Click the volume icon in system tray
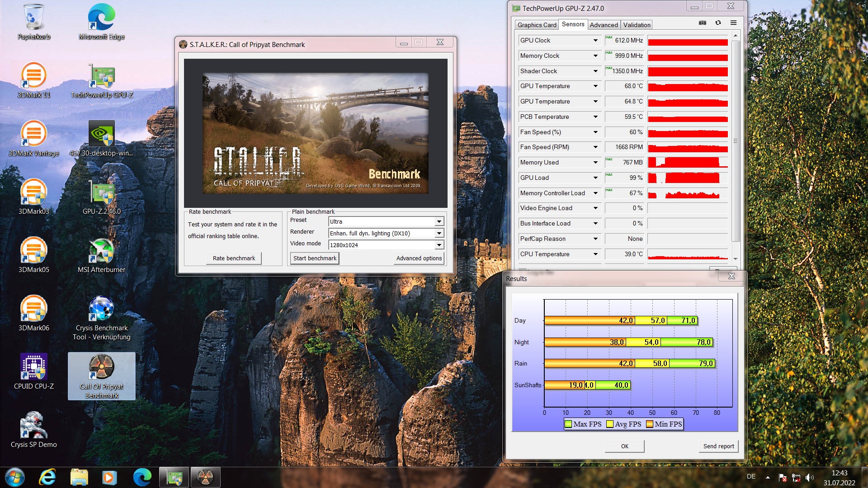Image resolution: width=868 pixels, height=488 pixels. click(809, 477)
